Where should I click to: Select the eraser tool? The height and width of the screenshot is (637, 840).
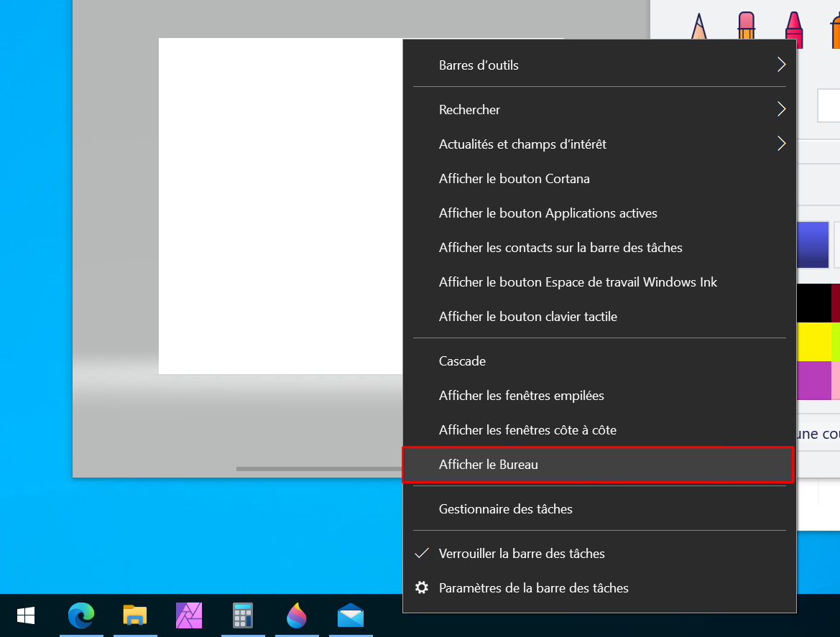(x=747, y=26)
